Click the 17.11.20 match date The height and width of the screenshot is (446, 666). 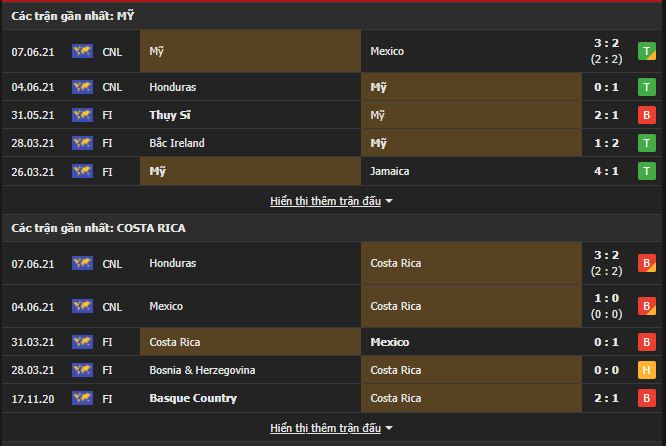tap(32, 398)
